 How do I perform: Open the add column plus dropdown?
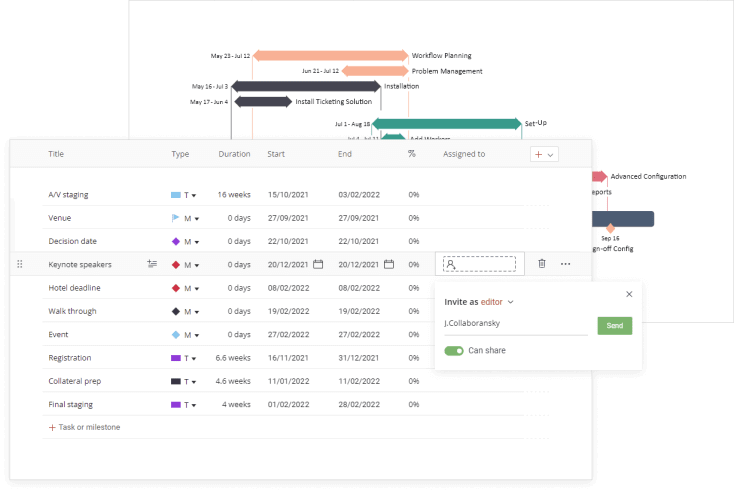tap(544, 155)
